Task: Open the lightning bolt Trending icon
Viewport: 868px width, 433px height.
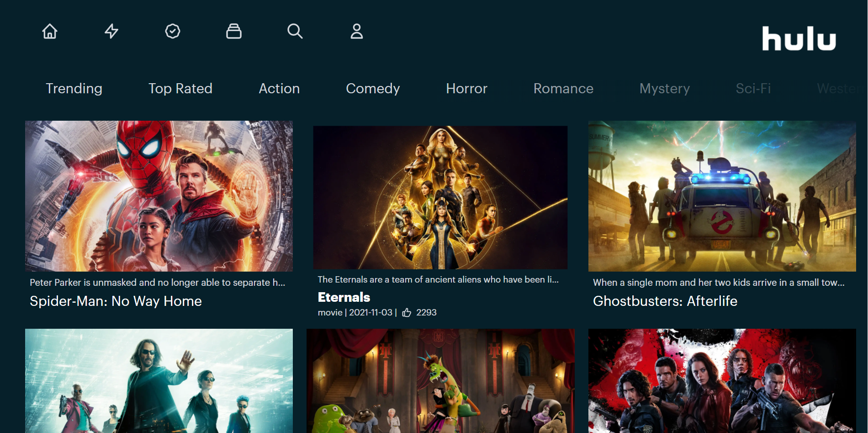Action: coord(111,31)
